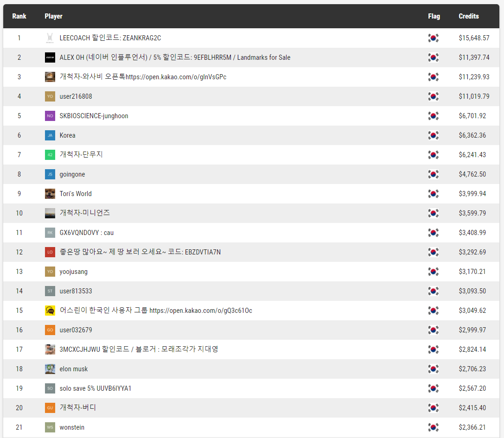Open ALEX OH player name link
Viewport: 504px width, 438px height.
[175, 57]
